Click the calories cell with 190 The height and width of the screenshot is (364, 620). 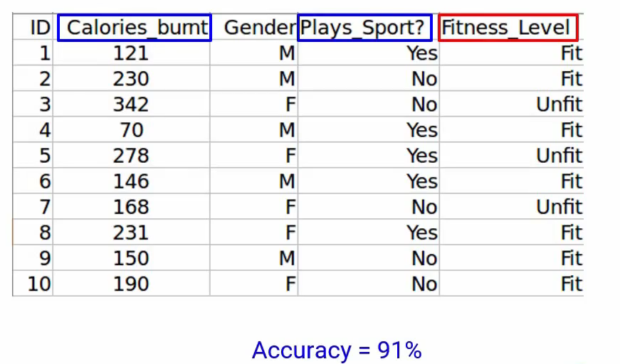[131, 284]
